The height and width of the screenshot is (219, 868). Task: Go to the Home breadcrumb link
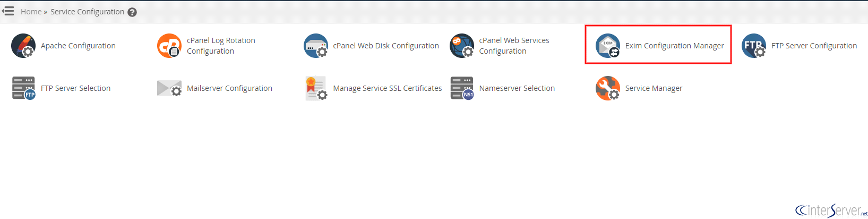point(31,12)
